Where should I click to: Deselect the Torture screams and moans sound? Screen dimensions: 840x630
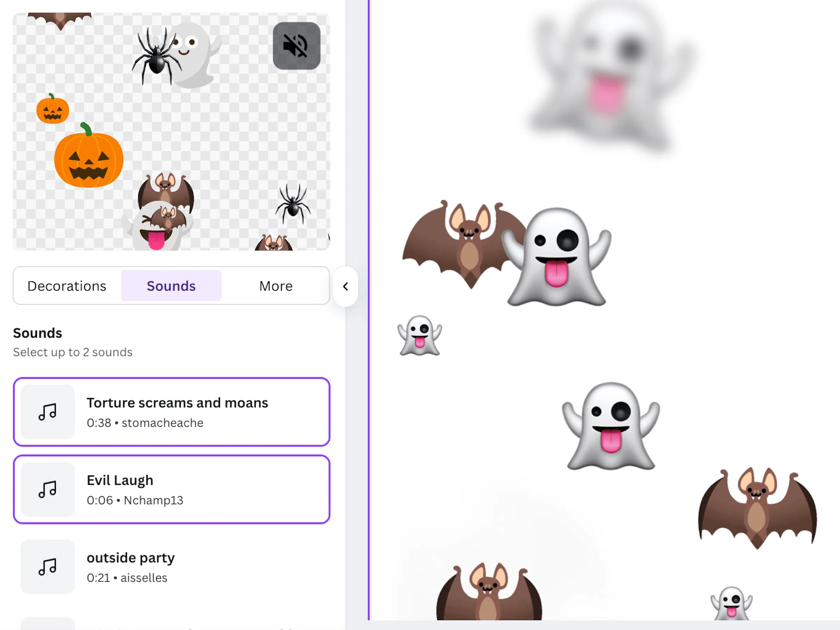click(171, 412)
